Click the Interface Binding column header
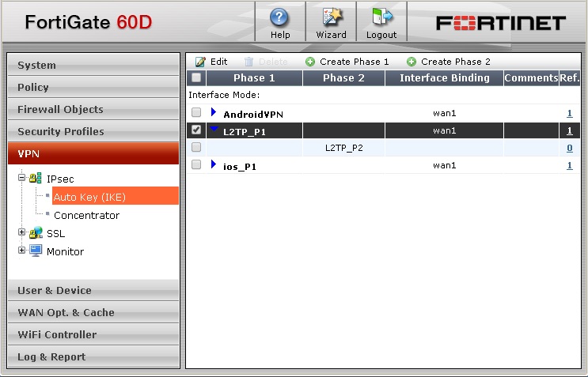 pos(445,78)
